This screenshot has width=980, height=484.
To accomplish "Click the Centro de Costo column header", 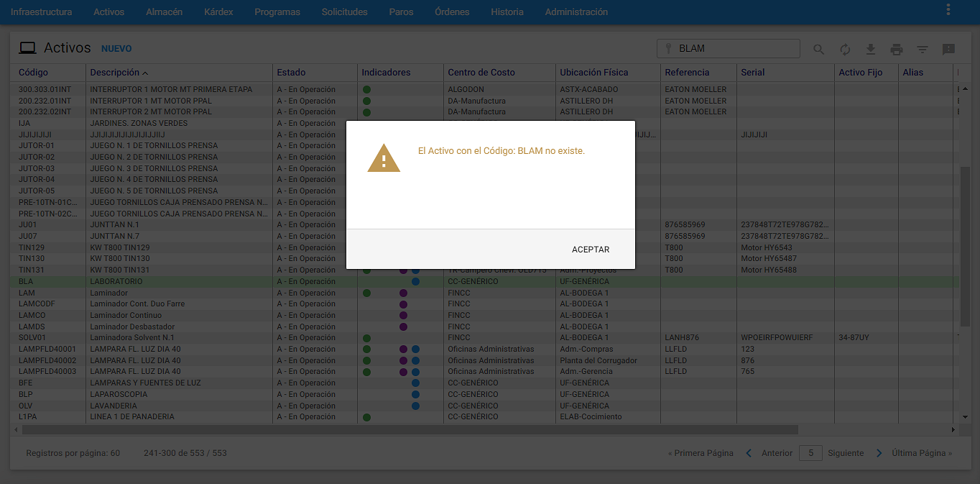I will 481,73.
